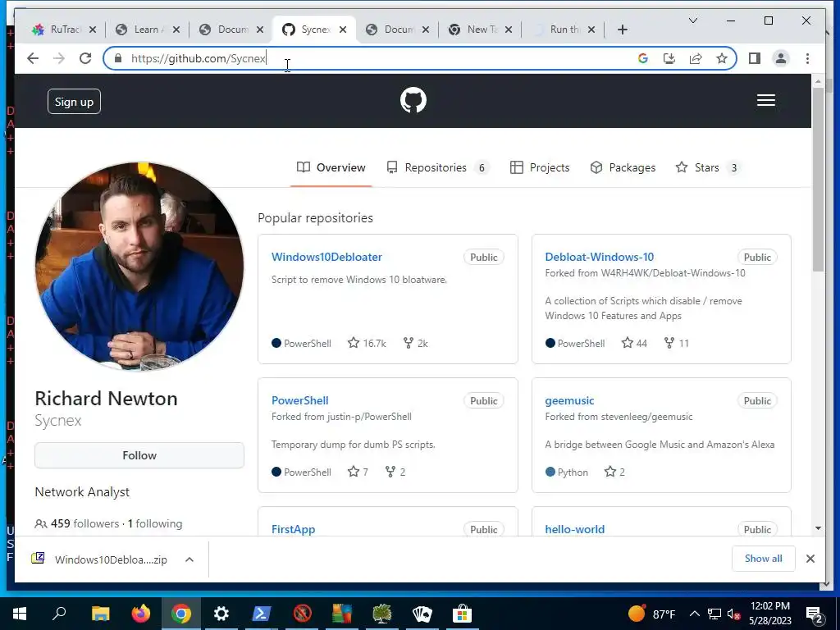Open Microsoft Store from the taskbar
This screenshot has width=840, height=630.
click(x=462, y=614)
